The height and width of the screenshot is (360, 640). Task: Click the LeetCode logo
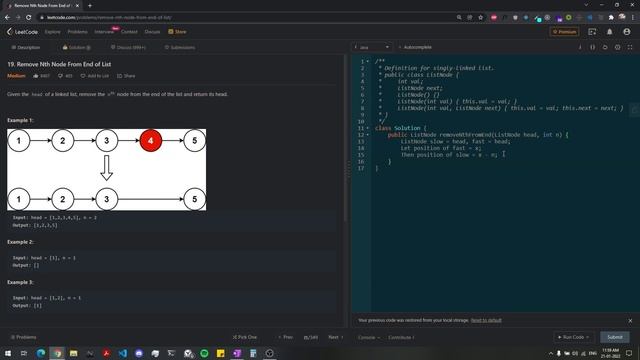[22, 32]
